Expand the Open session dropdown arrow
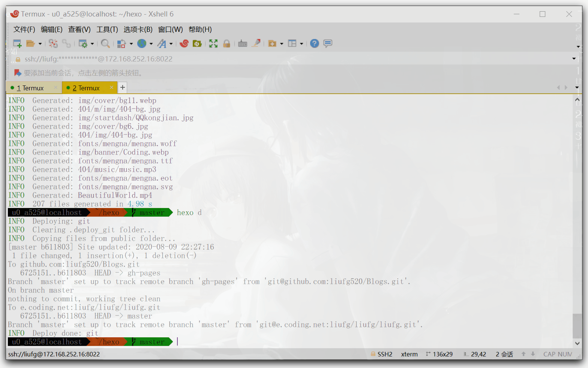 40,44
